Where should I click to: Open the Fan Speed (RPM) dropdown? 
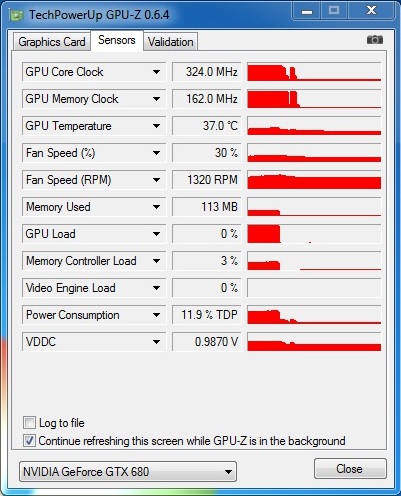(x=156, y=180)
